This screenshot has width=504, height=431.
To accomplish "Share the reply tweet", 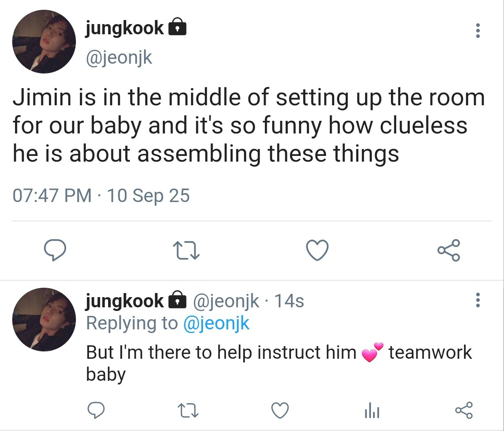I will (x=464, y=411).
